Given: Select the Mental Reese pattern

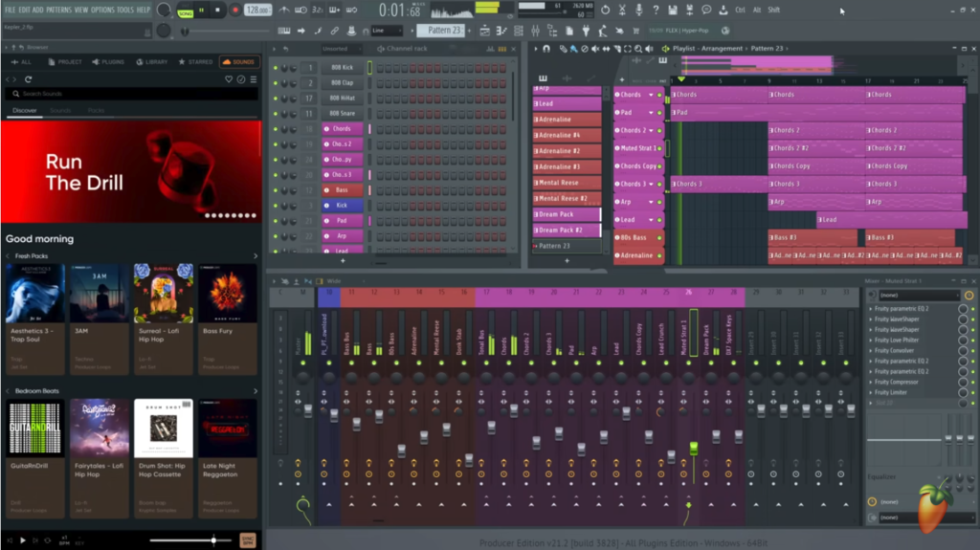Looking at the screenshot, I should click(x=567, y=183).
